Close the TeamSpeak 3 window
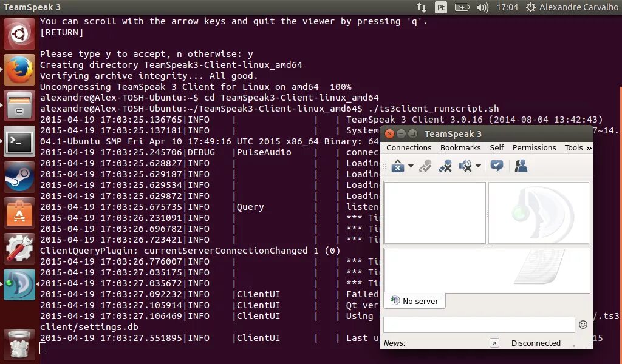This screenshot has height=364, width=622. [389, 134]
